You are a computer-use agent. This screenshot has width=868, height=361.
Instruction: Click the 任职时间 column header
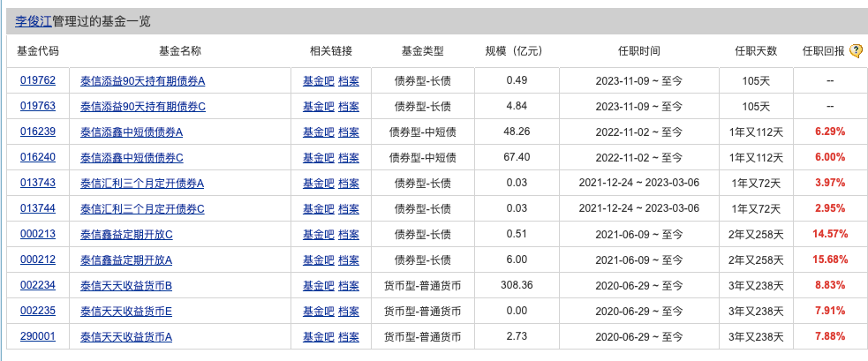pyautogui.click(x=638, y=51)
